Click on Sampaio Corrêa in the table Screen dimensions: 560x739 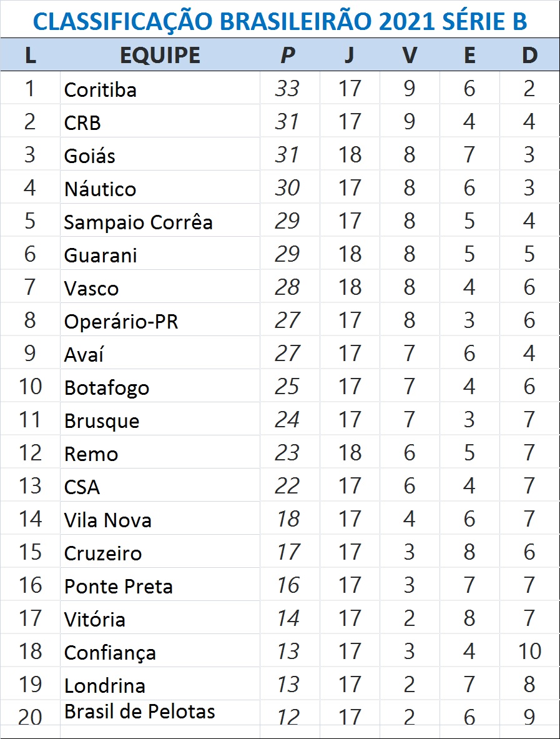138,222
